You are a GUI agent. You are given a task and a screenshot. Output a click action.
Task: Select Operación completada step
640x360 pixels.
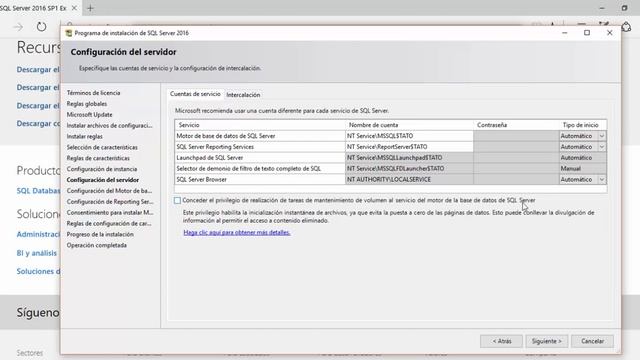pos(97,245)
